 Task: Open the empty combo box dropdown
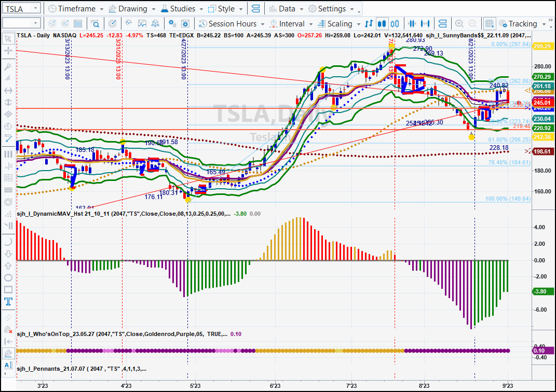click(35, 23)
